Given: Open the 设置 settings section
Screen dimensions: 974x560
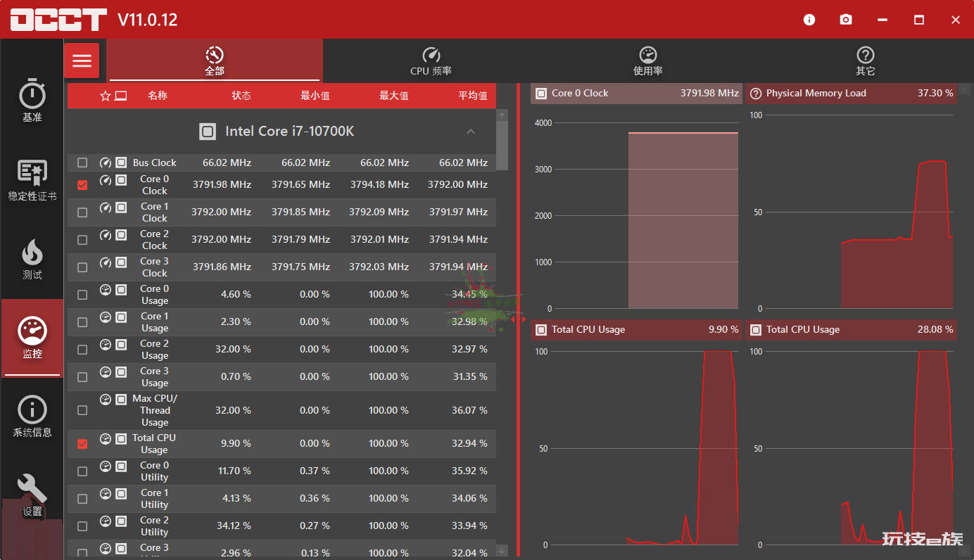Looking at the screenshot, I should 32,495.
